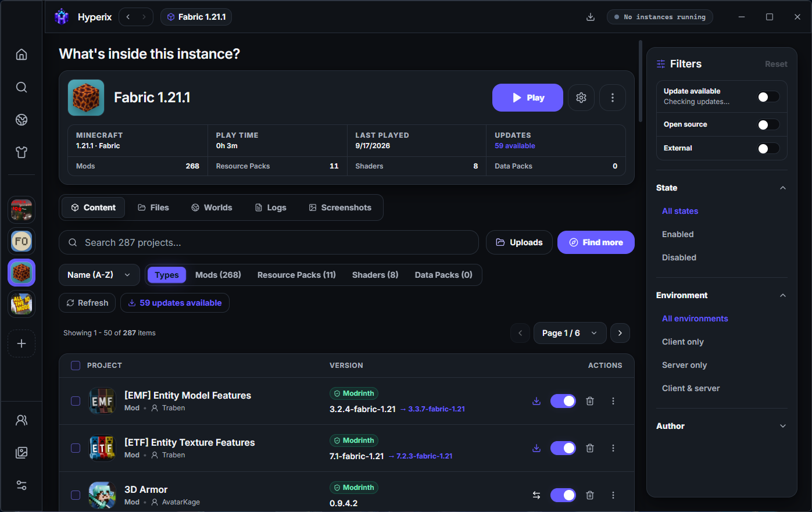Viewport: 812px width, 512px height.
Task: Download update for Entity Texture Features
Action: [536, 448]
